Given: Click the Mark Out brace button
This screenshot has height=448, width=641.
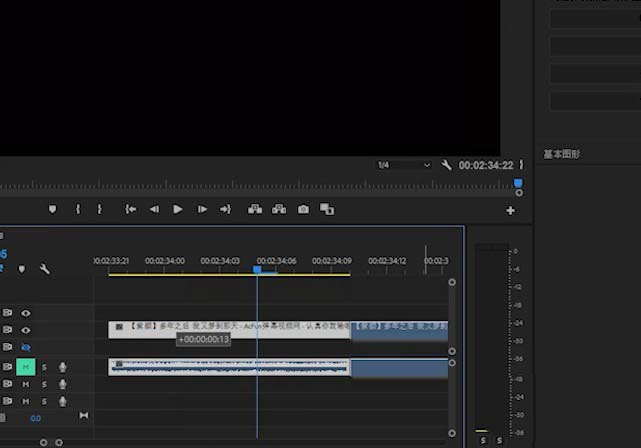Looking at the screenshot, I should [x=99, y=209].
